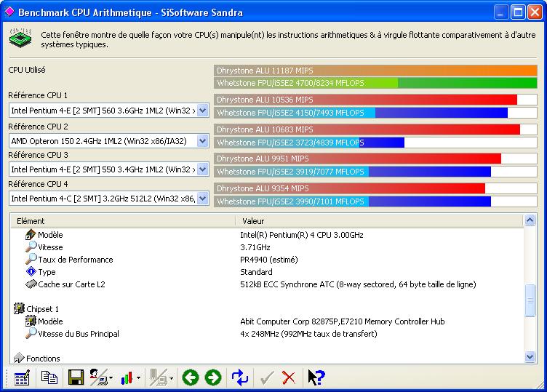
Task: Click the grey checkmark OK icon
Action: pos(267,377)
